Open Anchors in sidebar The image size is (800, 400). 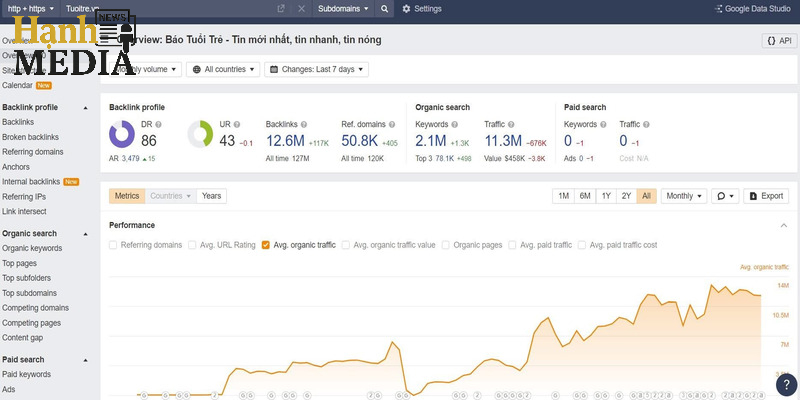(x=16, y=167)
